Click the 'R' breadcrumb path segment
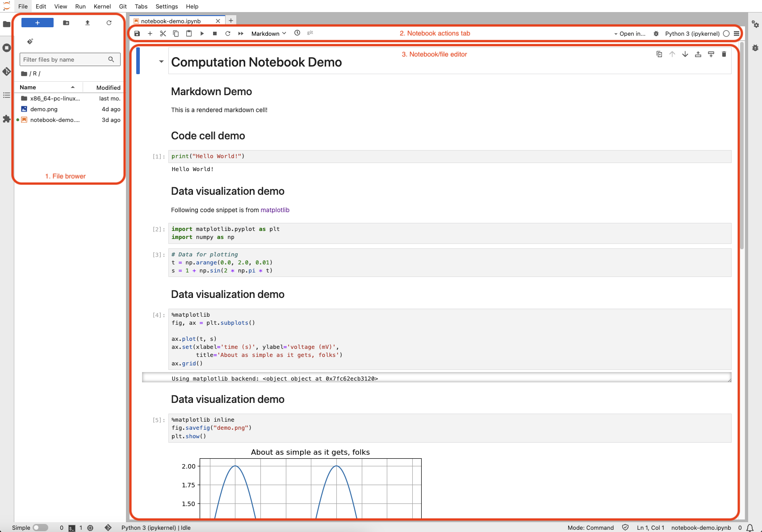This screenshot has height=532, width=762. [x=35, y=74]
